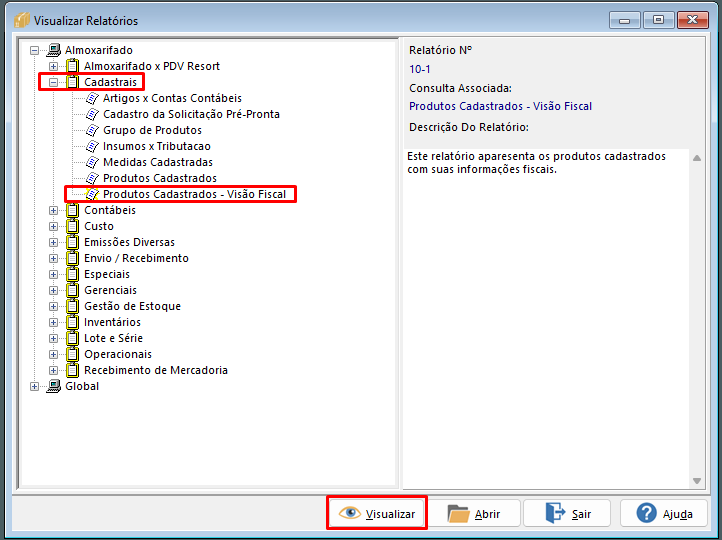Click the clipboard icon beside Contábeis
The image size is (722, 540).
(x=72, y=210)
